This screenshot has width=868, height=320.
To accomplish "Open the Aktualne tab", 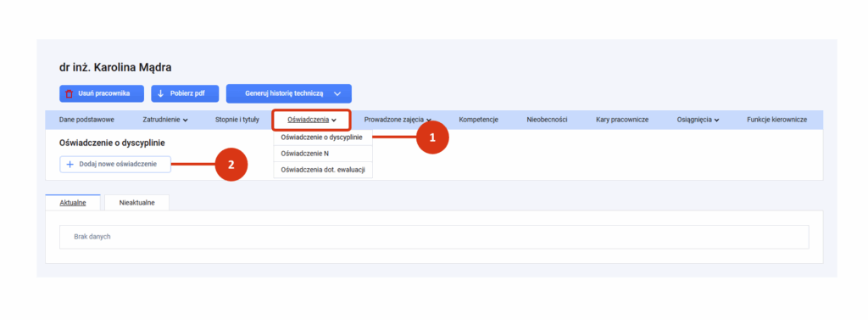I will pos(73,202).
